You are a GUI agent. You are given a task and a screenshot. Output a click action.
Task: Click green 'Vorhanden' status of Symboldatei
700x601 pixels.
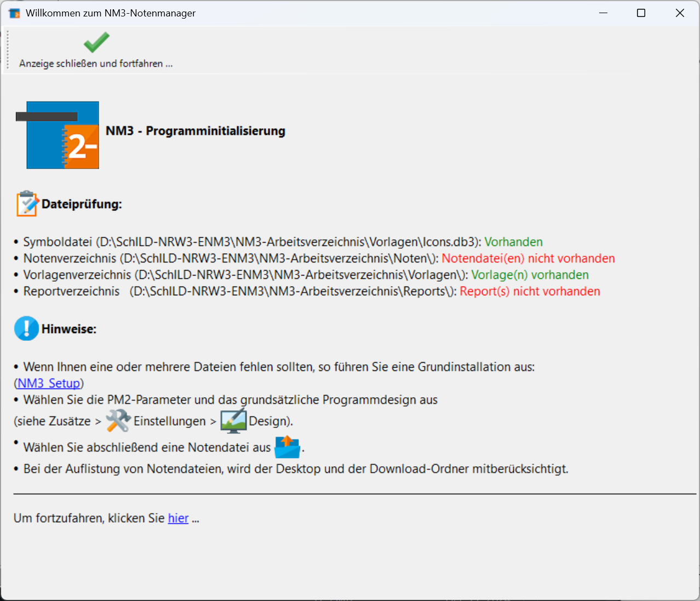514,242
